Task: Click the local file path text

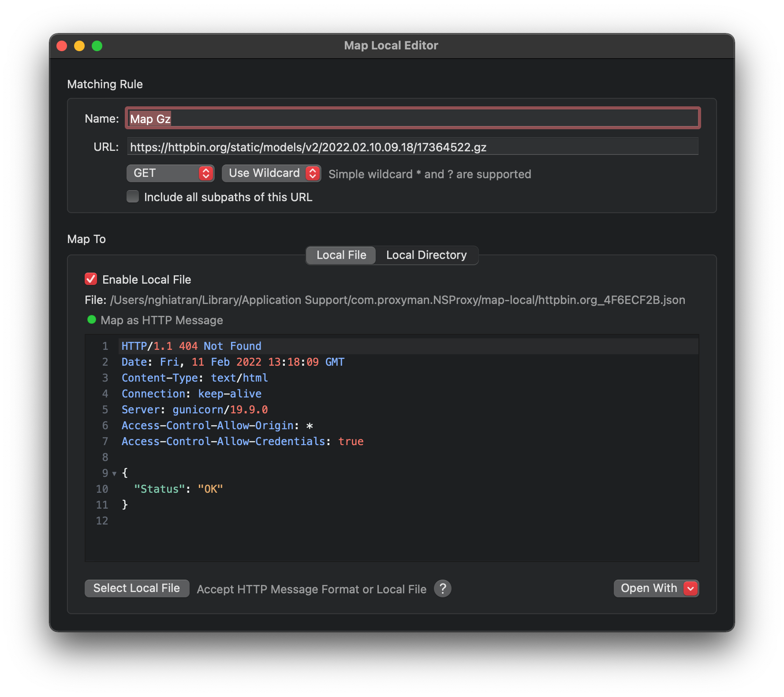Action: pos(398,300)
